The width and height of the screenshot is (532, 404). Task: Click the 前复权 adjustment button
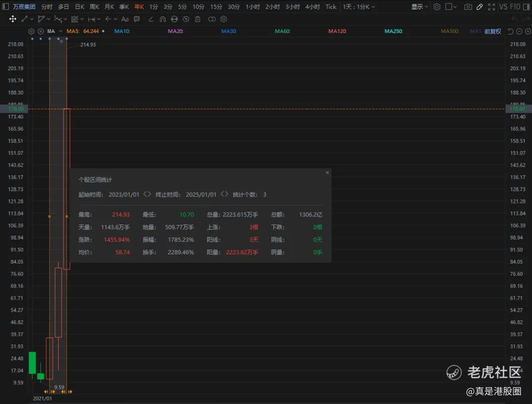(x=493, y=32)
